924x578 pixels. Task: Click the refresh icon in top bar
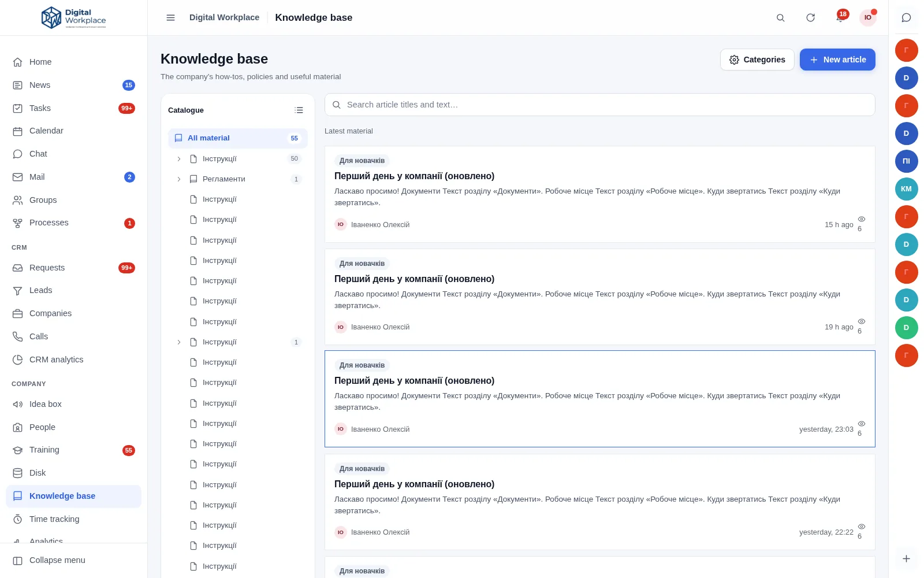click(810, 18)
